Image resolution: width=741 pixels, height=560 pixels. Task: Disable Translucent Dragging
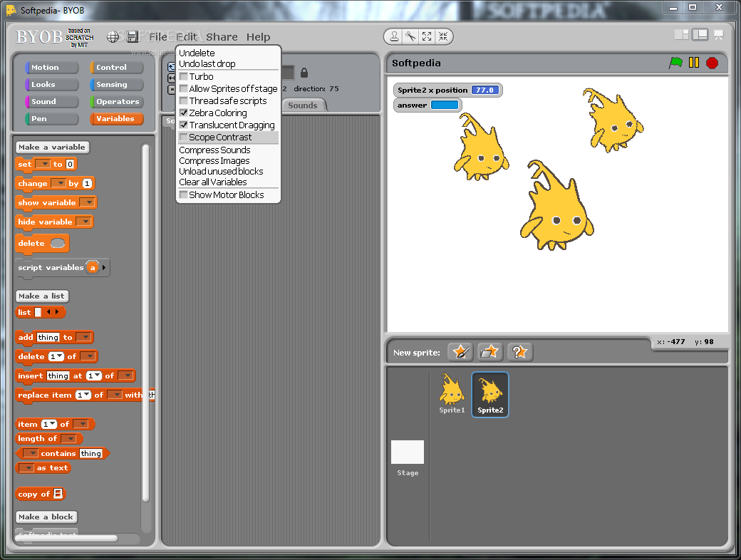(x=183, y=125)
